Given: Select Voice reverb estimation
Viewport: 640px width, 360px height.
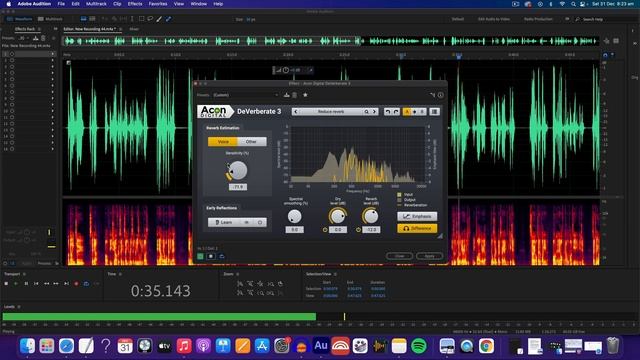Looking at the screenshot, I should (x=223, y=142).
